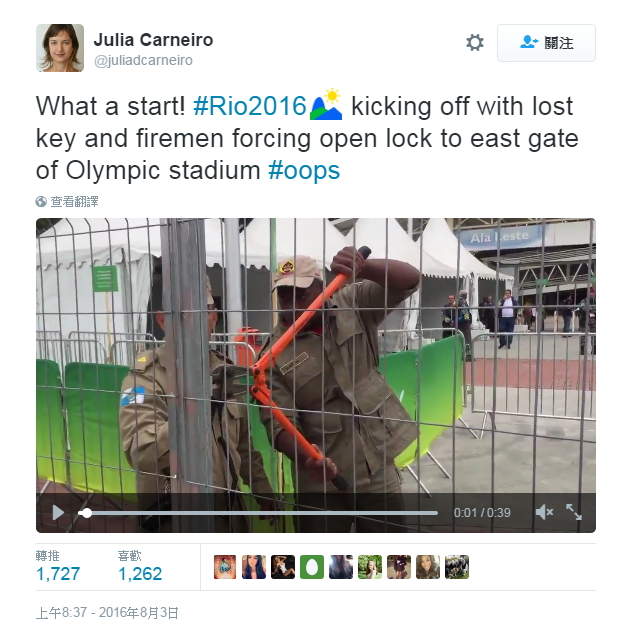This screenshot has height=630, width=630.
Task: Open the last liker avatar in row
Action: pos(457,567)
